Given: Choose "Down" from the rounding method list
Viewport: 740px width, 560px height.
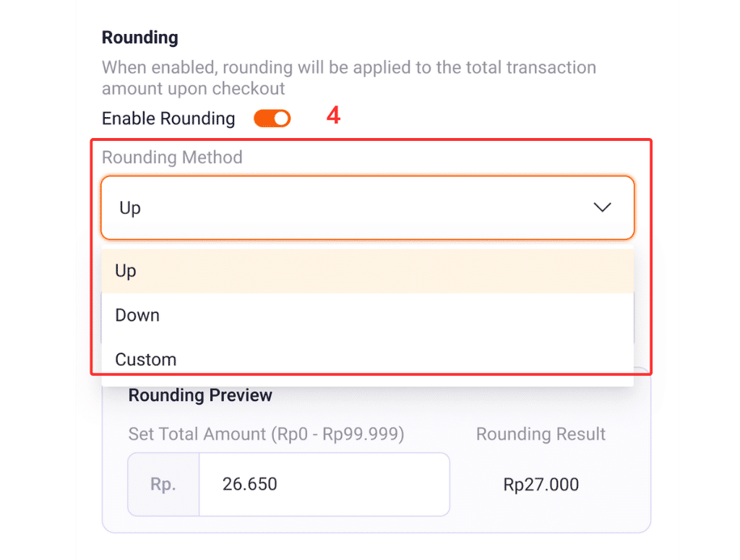Looking at the screenshot, I should tap(138, 315).
